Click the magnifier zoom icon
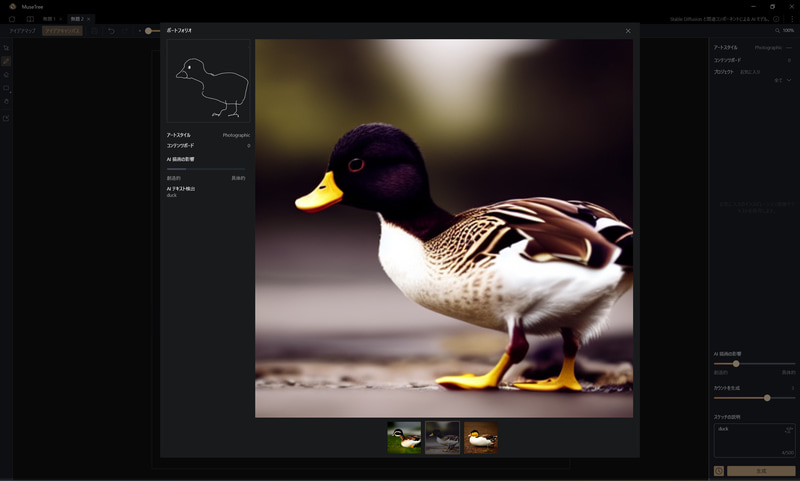The width and height of the screenshot is (800, 481). pyautogui.click(x=777, y=31)
